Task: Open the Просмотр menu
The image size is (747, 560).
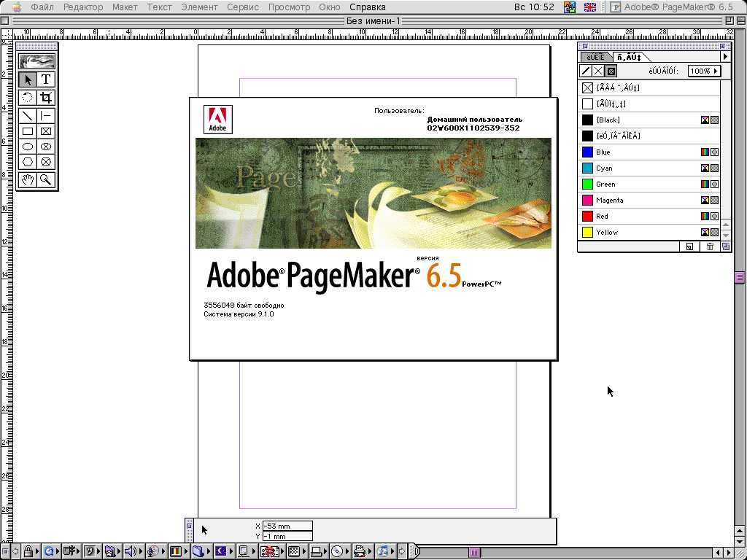Action: pyautogui.click(x=289, y=7)
